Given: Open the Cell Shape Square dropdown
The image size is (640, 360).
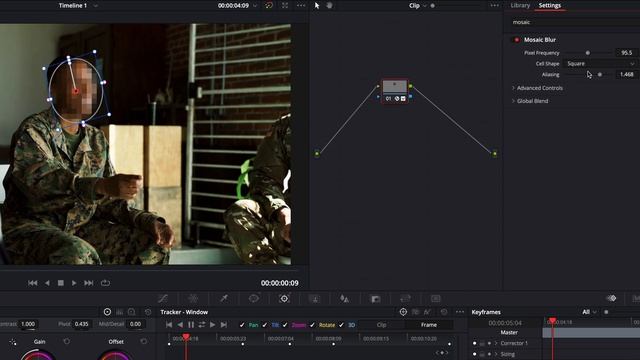Looking at the screenshot, I should pyautogui.click(x=600, y=64).
